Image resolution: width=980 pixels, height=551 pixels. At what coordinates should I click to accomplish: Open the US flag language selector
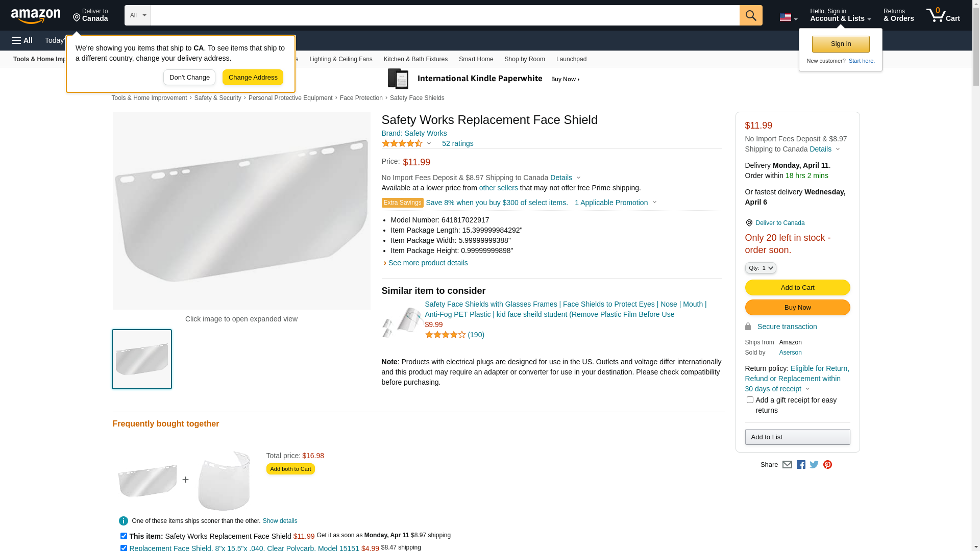click(788, 17)
